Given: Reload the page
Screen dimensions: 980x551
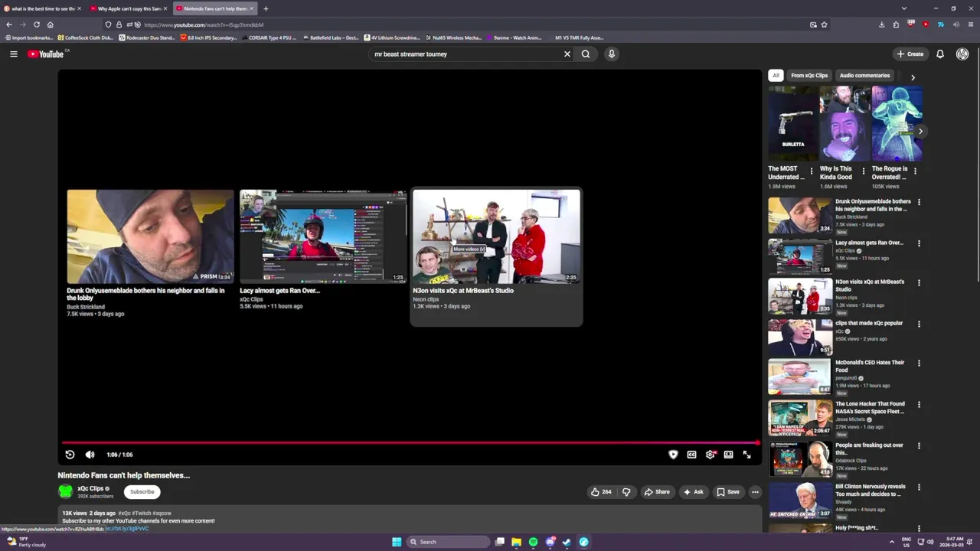Looking at the screenshot, I should pos(36,24).
